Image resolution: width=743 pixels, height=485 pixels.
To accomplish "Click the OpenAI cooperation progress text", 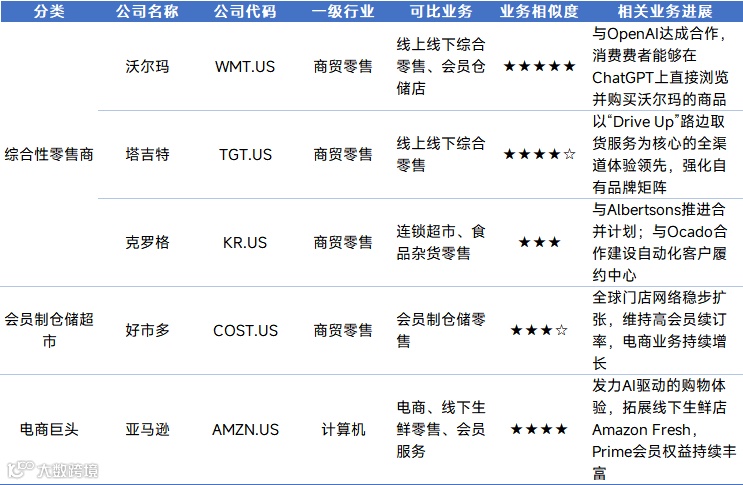I will [660, 66].
